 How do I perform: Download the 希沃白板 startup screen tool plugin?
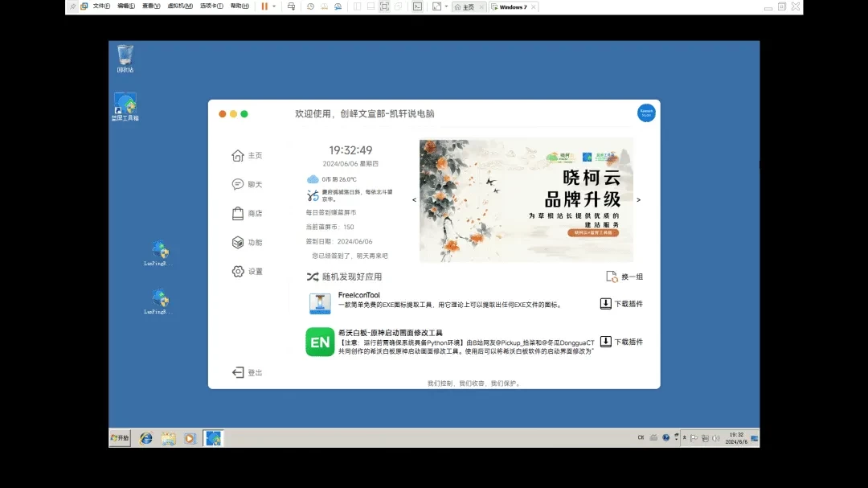click(621, 342)
